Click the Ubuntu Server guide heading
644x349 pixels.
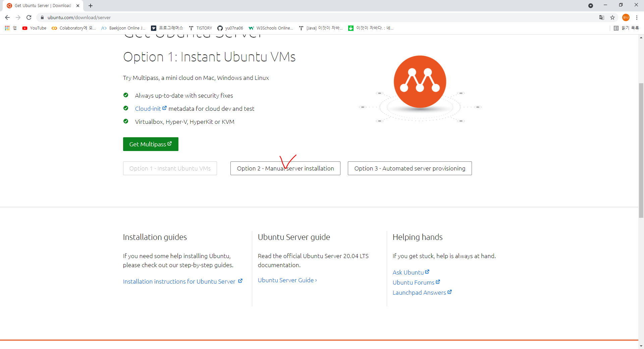(294, 237)
